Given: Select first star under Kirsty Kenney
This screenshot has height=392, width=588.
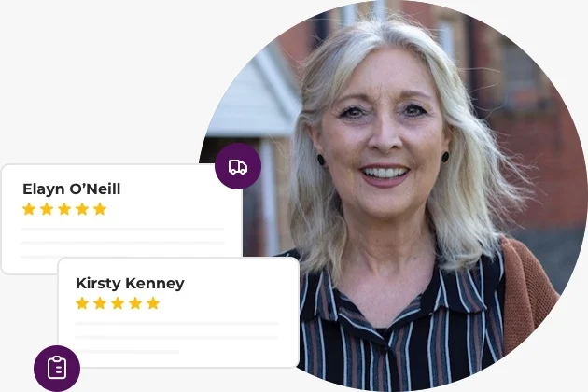Looking at the screenshot, I should (x=82, y=303).
